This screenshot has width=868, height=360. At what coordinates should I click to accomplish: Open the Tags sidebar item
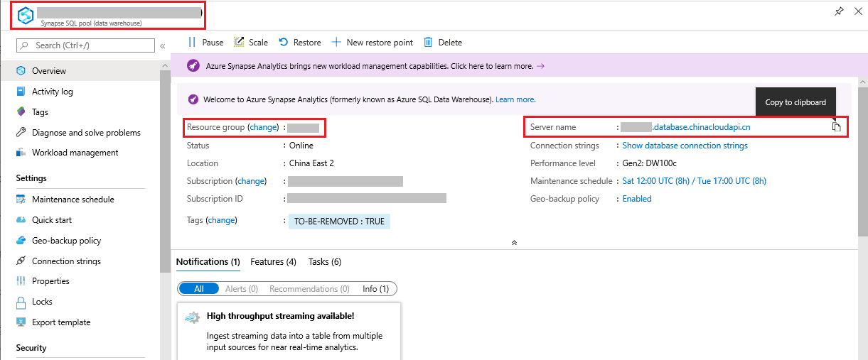40,112
